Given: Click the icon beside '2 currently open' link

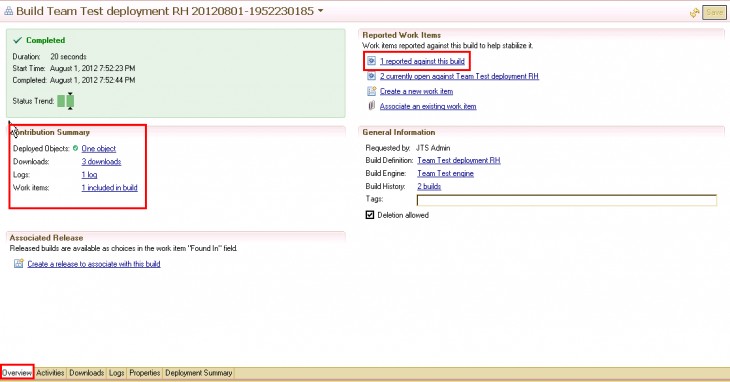Looking at the screenshot, I should (x=371, y=76).
